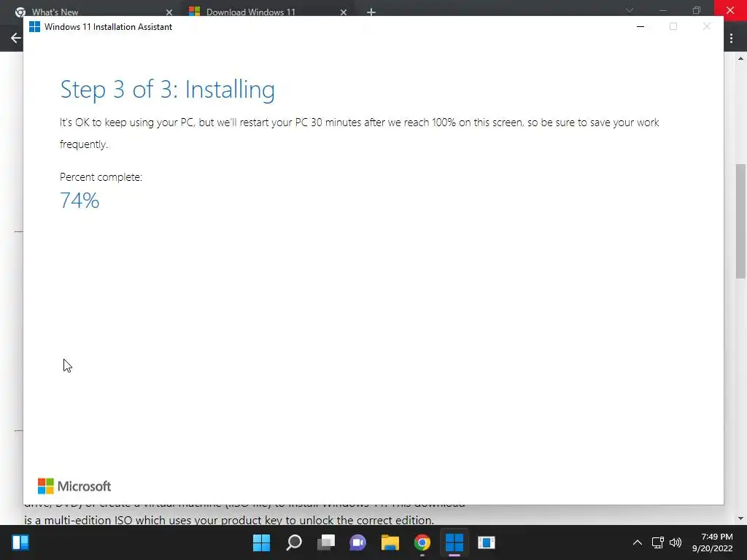Open the Widgets panel icon
747x560 pixels.
[20, 542]
